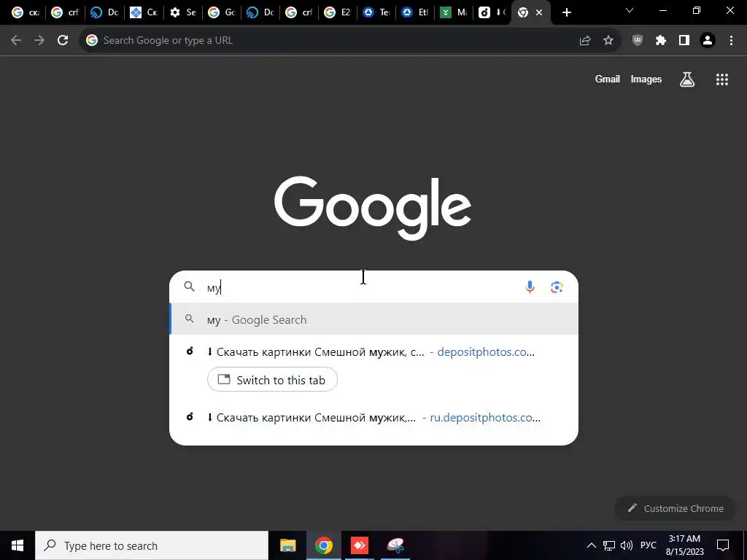Switch to the Settings 'Se' tab
The height and width of the screenshot is (560, 747).
(183, 12)
